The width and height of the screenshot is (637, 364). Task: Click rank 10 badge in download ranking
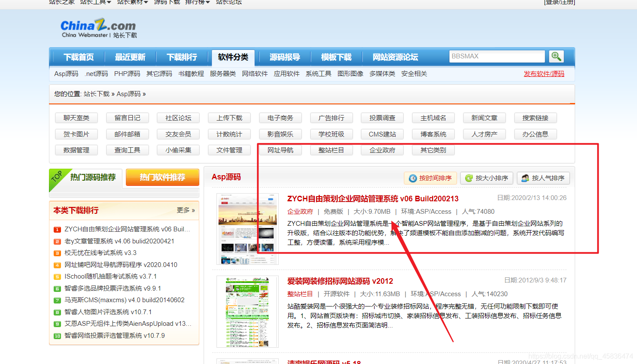(x=57, y=336)
